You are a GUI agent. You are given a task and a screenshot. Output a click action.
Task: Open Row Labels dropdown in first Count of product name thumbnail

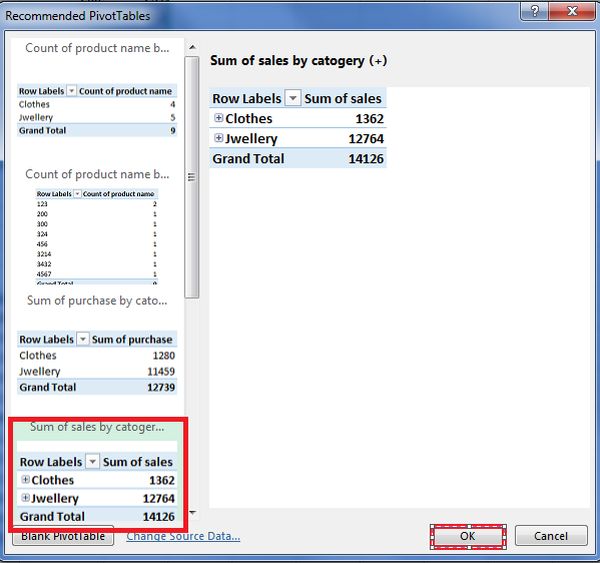pos(71,91)
